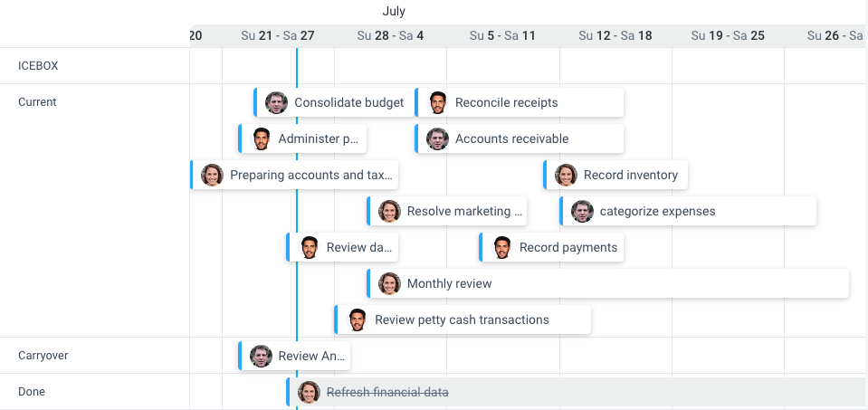Click the Su 5 - Sa 11 week header
Screen dimensions: 868x410
click(502, 36)
